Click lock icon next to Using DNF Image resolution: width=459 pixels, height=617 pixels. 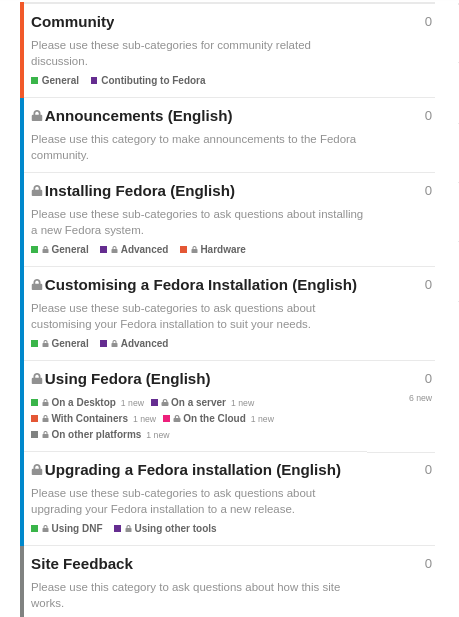coord(45,529)
